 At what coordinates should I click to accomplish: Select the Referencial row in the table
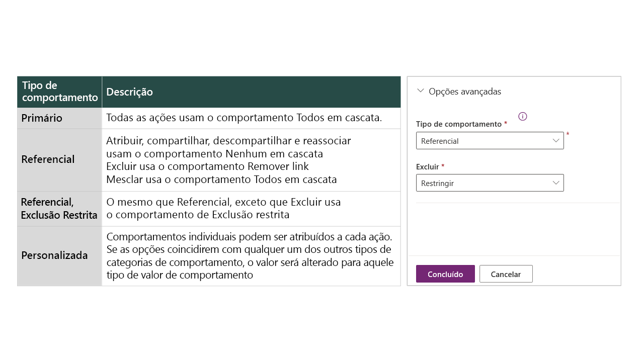48,159
